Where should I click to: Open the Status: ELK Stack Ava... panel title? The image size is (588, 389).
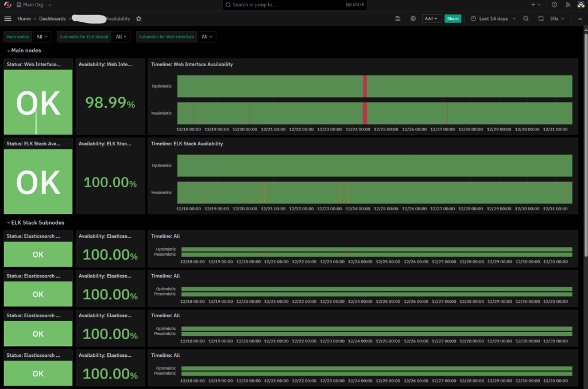[x=34, y=144]
